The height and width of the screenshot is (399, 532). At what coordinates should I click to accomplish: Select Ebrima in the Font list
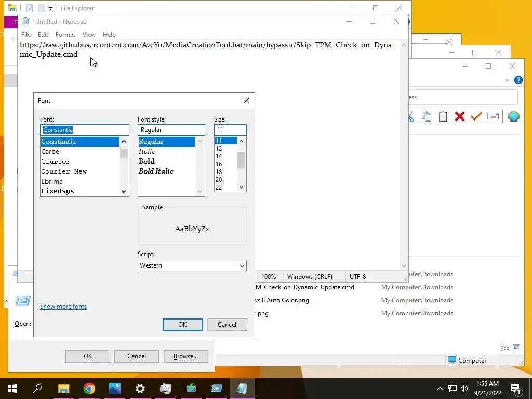(x=80, y=181)
